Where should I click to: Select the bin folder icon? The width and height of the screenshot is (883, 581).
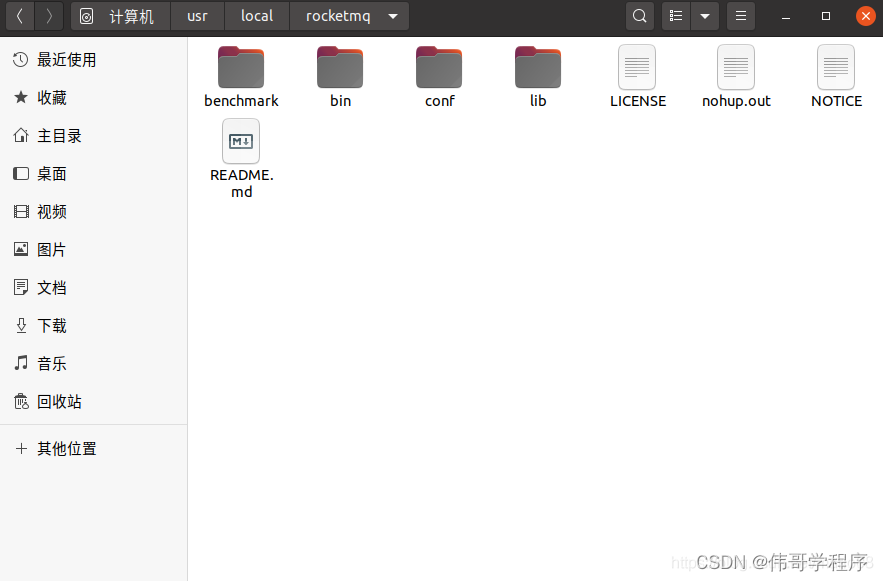(340, 67)
